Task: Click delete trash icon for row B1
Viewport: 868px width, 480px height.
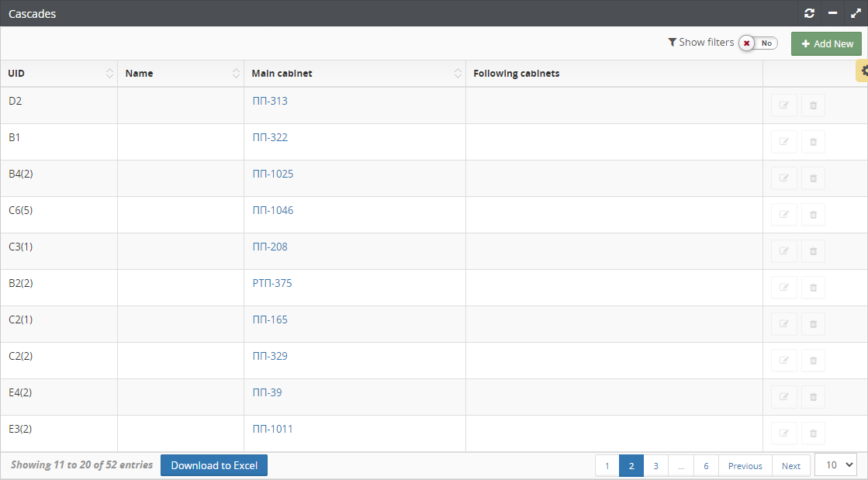Action: [813, 142]
